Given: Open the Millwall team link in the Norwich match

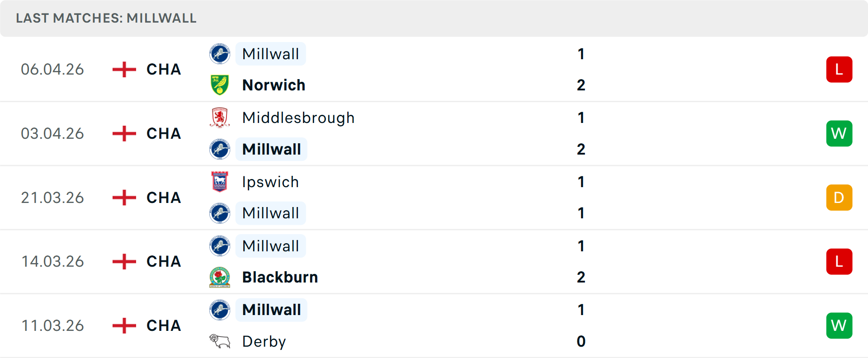Looking at the screenshot, I should click(270, 54).
